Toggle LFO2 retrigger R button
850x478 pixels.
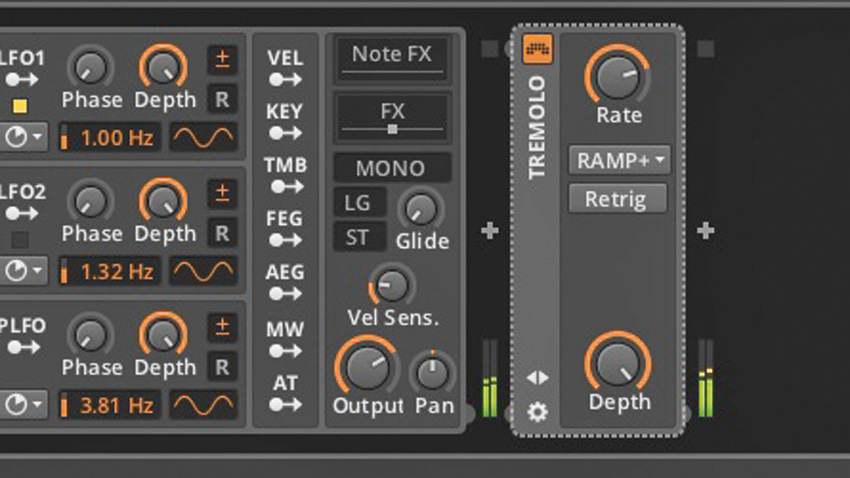pos(222,233)
